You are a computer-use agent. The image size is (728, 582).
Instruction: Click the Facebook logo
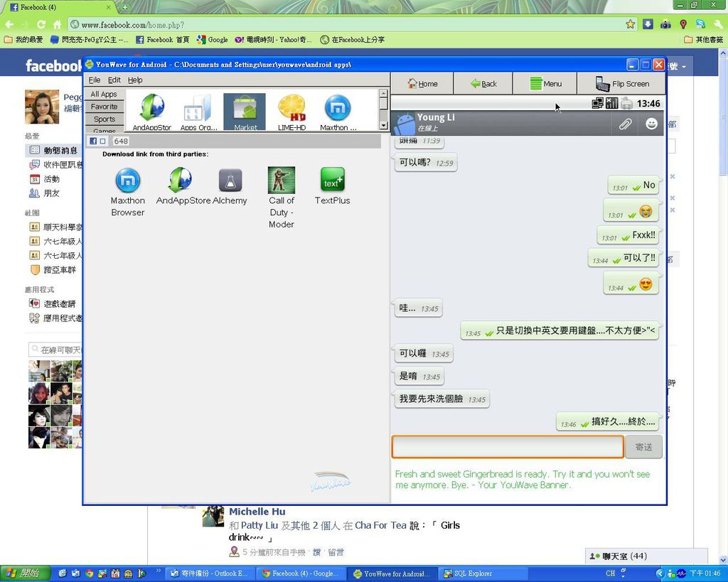pos(53,66)
